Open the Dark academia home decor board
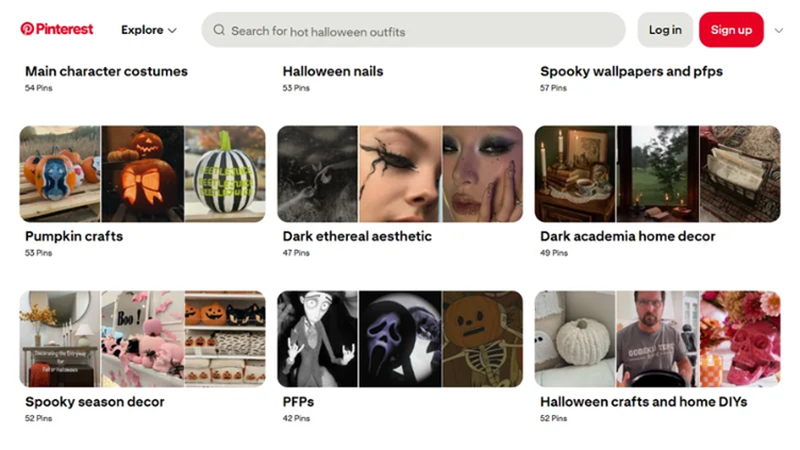Image resolution: width=800 pixels, height=450 pixels. click(x=628, y=236)
